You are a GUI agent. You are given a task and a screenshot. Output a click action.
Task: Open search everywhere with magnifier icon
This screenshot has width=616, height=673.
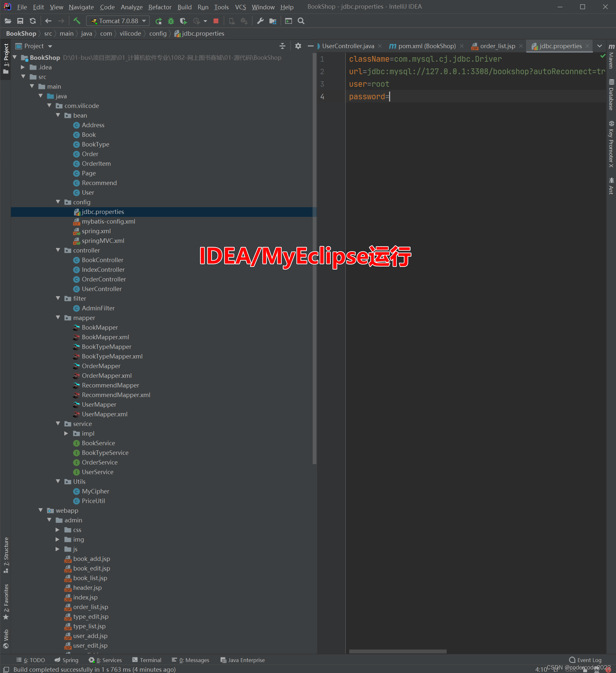301,21
